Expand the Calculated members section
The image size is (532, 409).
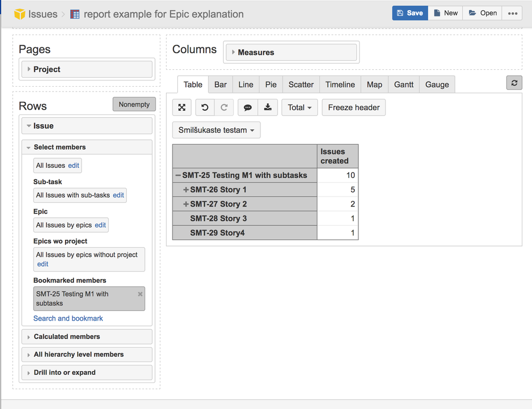click(x=67, y=337)
